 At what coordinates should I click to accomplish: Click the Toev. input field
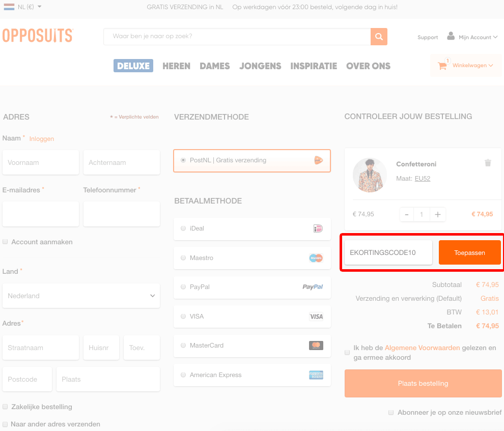click(142, 348)
